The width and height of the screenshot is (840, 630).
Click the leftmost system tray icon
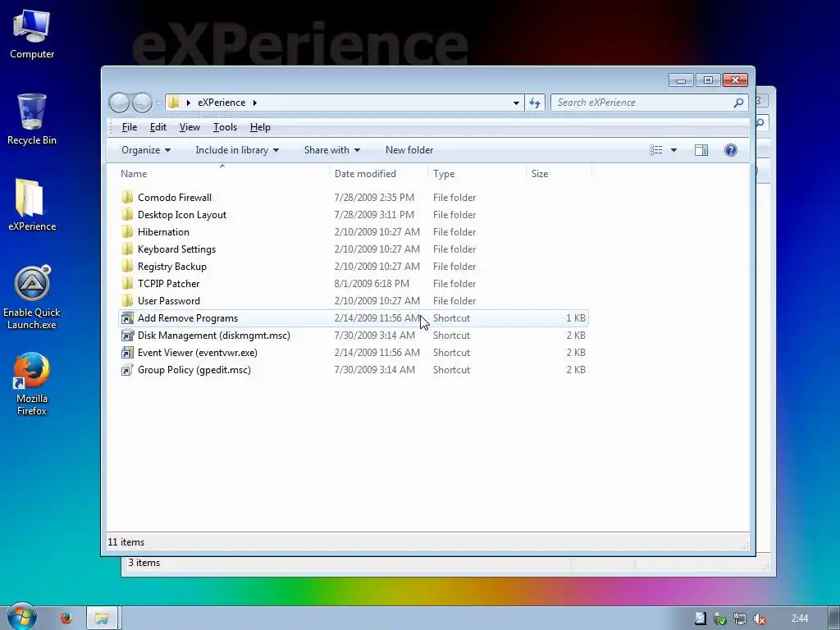pos(701,619)
